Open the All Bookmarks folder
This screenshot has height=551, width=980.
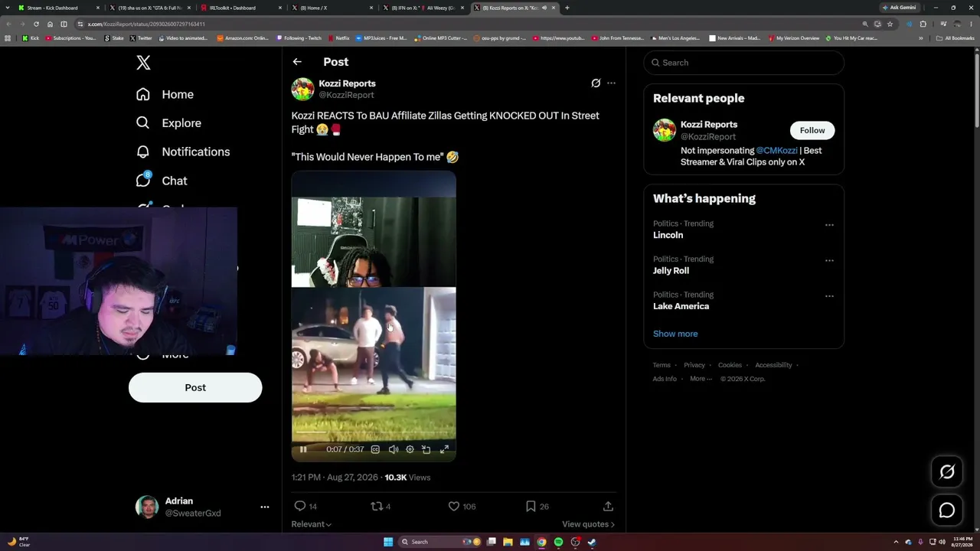click(955, 38)
